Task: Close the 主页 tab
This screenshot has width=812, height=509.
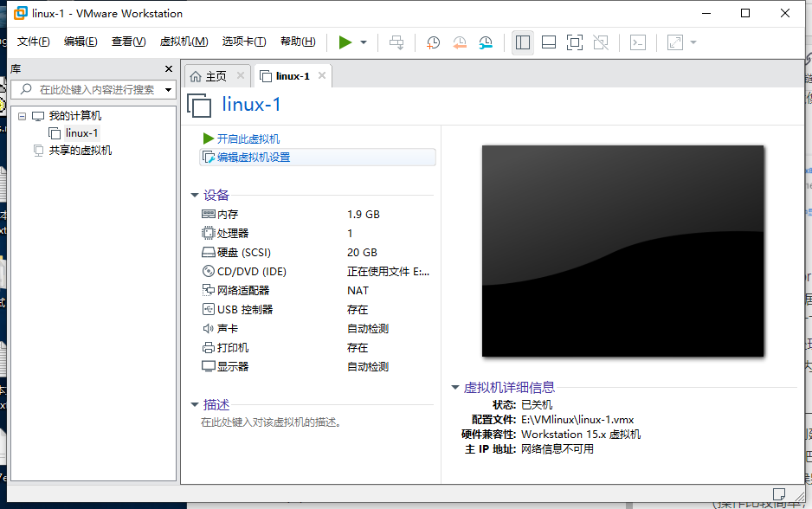Action: pyautogui.click(x=241, y=75)
